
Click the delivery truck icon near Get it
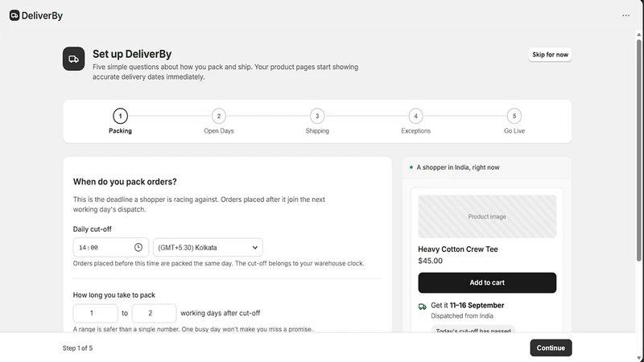click(x=422, y=306)
